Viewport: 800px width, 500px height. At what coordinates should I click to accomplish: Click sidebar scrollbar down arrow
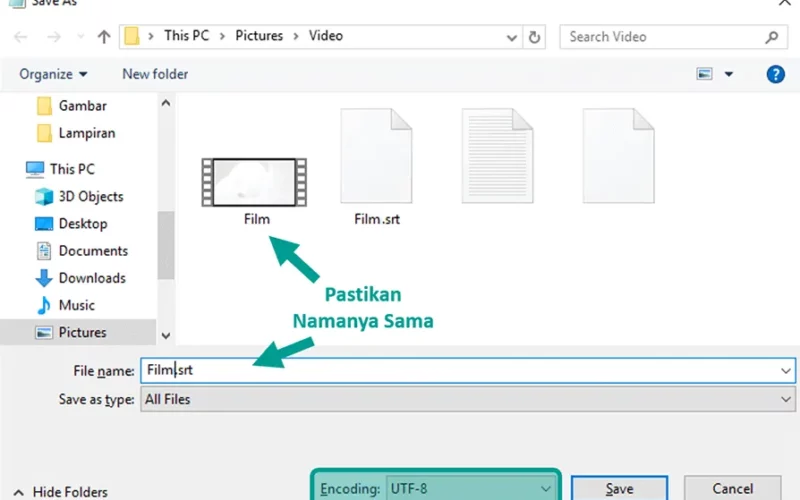(166, 336)
